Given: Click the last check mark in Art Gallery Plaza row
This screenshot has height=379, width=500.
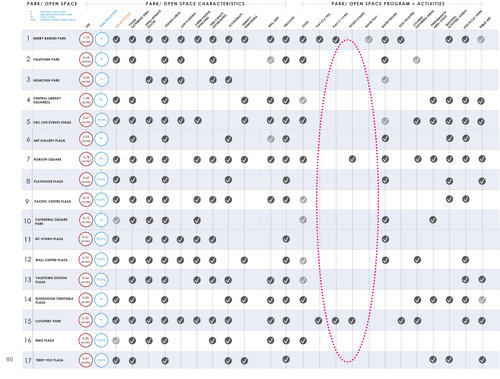Looking at the screenshot, I should 466,138.
